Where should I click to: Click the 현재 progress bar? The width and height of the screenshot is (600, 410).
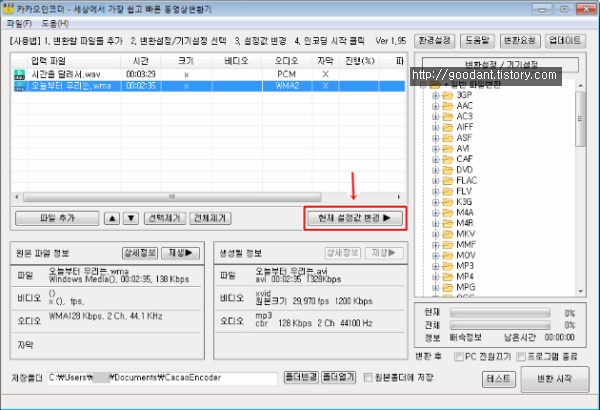(500, 314)
